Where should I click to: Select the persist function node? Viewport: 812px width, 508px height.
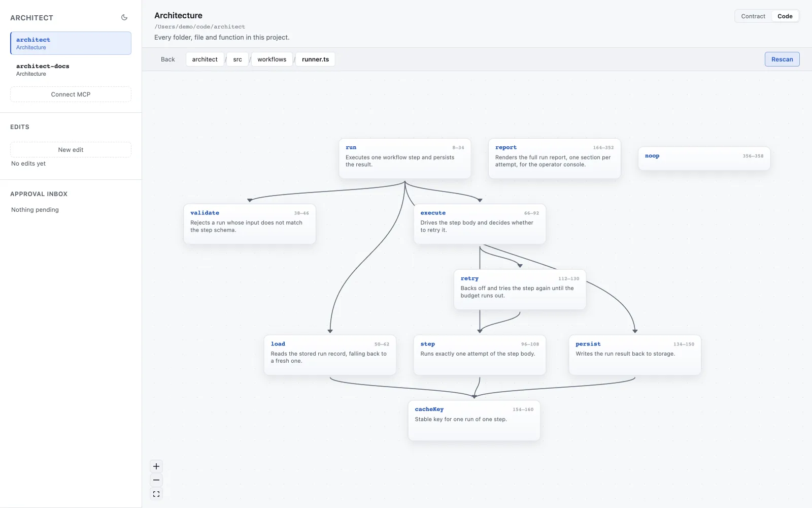click(x=635, y=355)
